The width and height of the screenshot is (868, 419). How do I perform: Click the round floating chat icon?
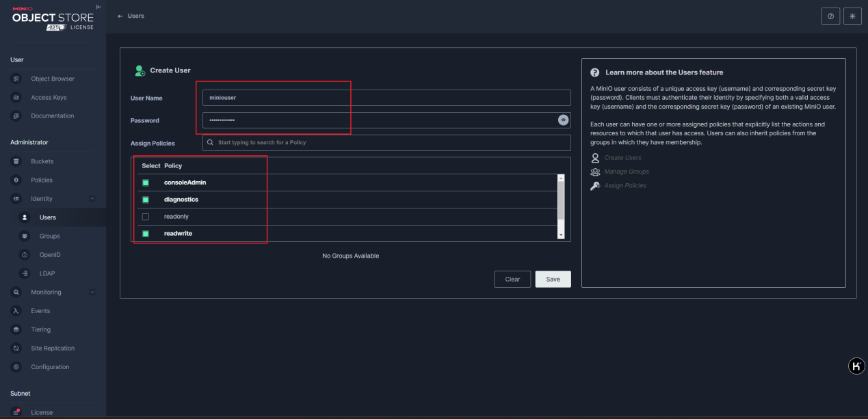pyautogui.click(x=856, y=366)
